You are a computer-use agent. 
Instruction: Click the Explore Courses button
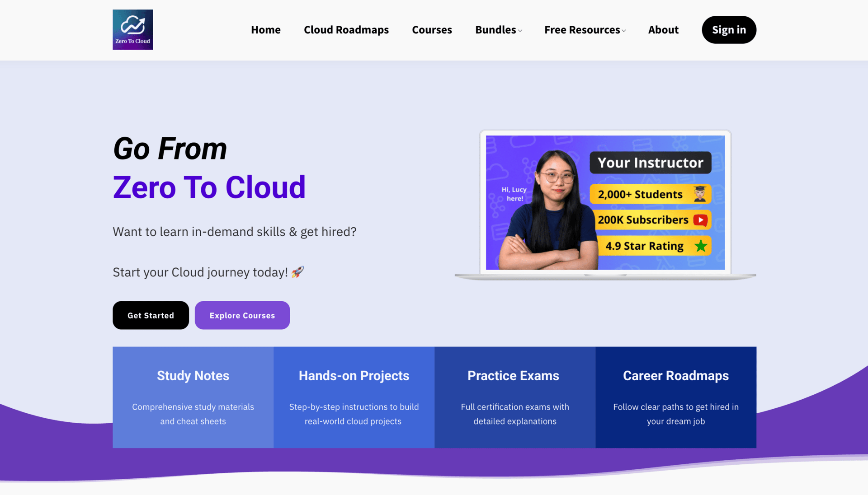242,315
